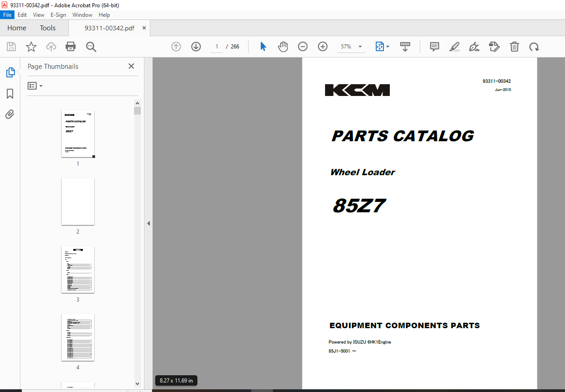
Task: Activate the Hand pan tool
Action: pyautogui.click(x=283, y=47)
